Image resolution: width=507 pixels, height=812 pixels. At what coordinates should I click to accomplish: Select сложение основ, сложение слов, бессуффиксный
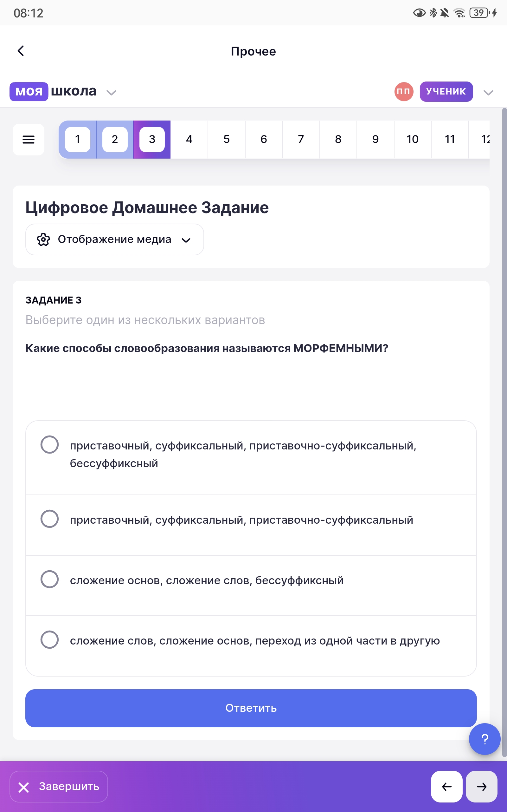coord(50,579)
